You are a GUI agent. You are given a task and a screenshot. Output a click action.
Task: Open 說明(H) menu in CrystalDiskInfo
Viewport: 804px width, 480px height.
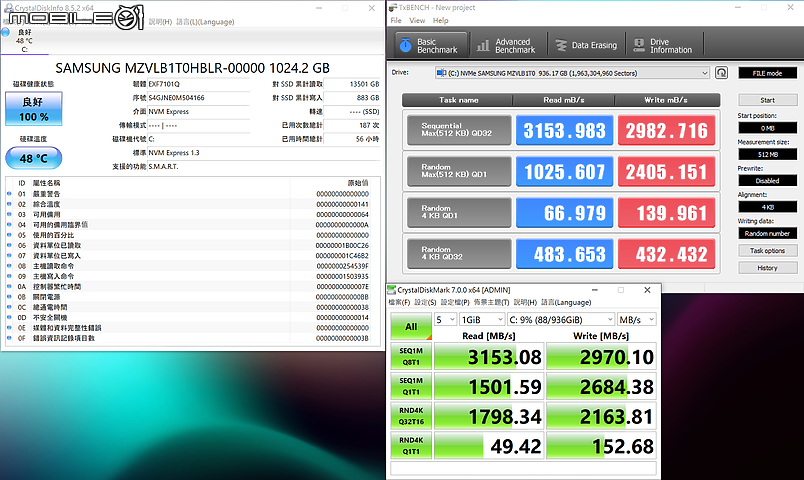[x=160, y=22]
